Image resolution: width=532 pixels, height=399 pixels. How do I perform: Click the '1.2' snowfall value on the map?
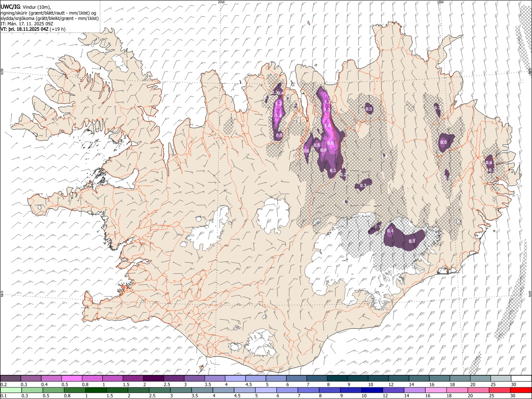[x=279, y=103]
